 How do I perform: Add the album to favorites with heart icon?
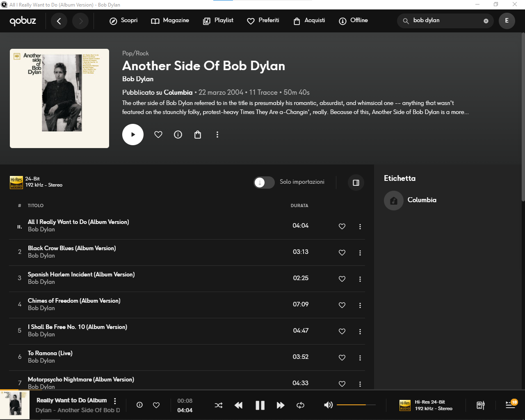click(158, 135)
